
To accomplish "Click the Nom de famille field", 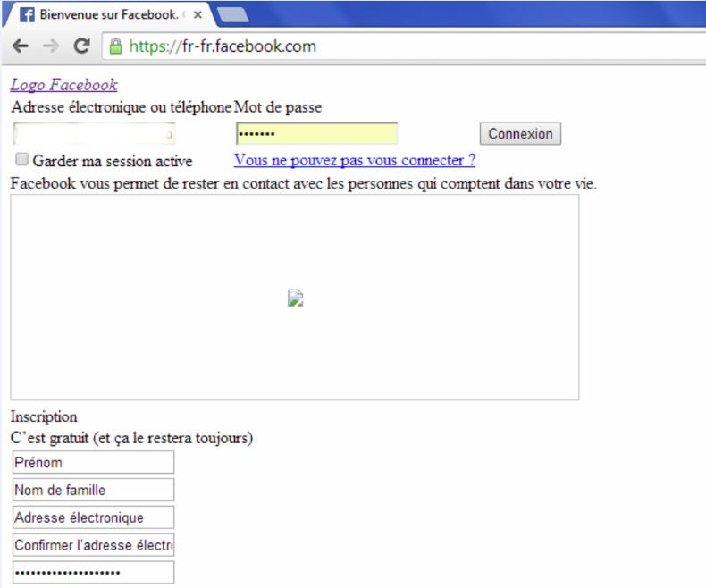I will pyautogui.click(x=93, y=490).
